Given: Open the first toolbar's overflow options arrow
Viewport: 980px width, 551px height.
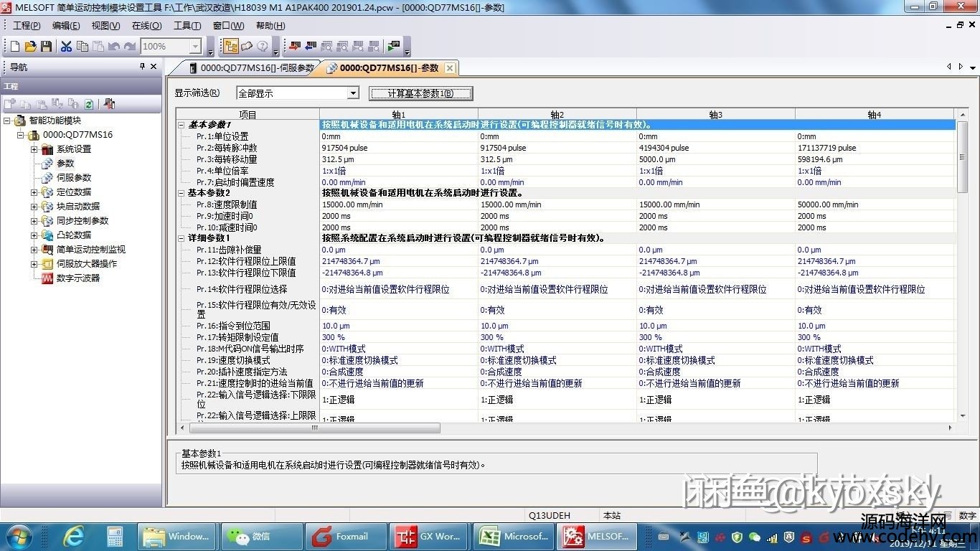Looking at the screenshot, I should click(210, 47).
